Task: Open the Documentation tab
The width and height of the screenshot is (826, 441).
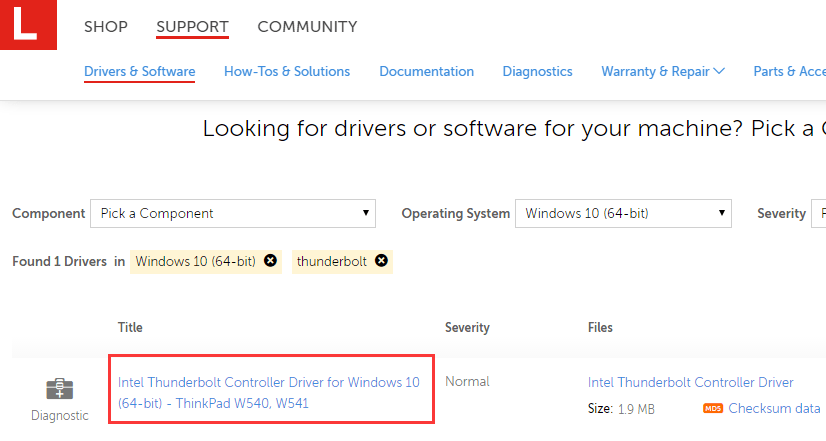Action: (x=427, y=72)
